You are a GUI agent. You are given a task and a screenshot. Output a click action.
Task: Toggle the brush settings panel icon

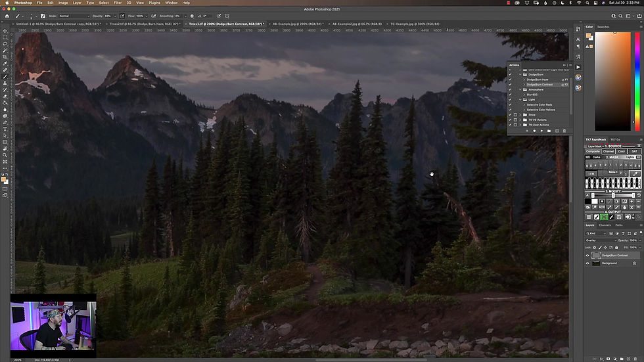click(x=43, y=16)
